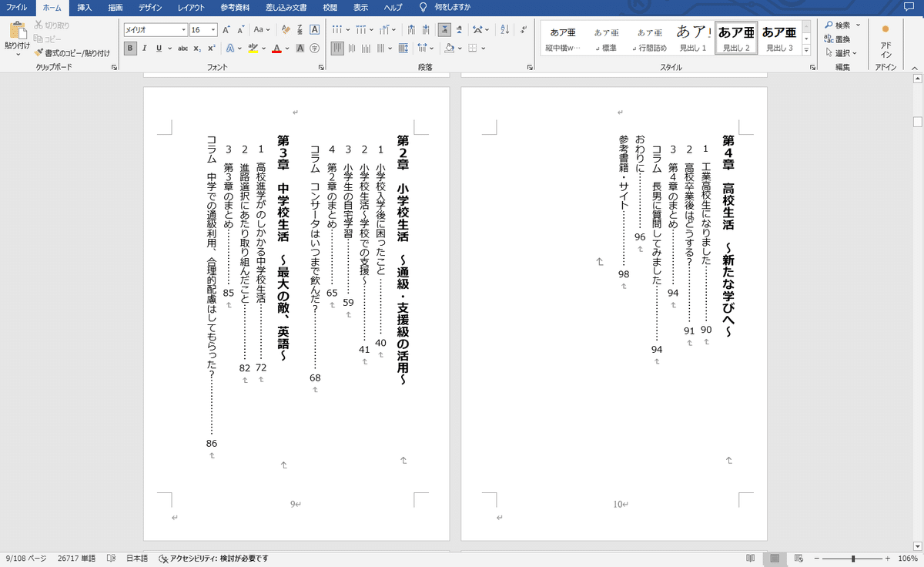Expand the styles gallery More button
This screenshot has height=567, width=924.
pyautogui.click(x=806, y=49)
